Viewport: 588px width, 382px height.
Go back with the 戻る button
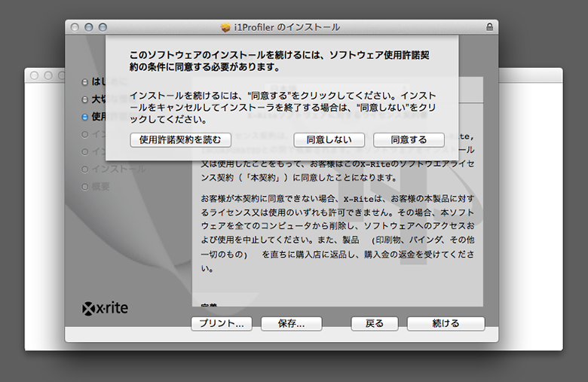(x=375, y=324)
